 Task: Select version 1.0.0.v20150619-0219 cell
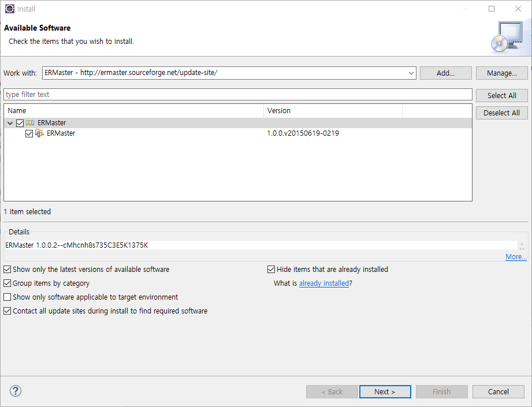[303, 133]
